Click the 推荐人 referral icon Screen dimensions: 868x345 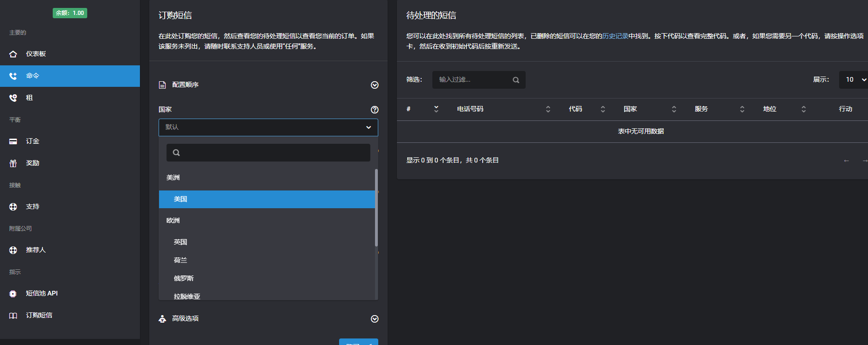coord(13,250)
